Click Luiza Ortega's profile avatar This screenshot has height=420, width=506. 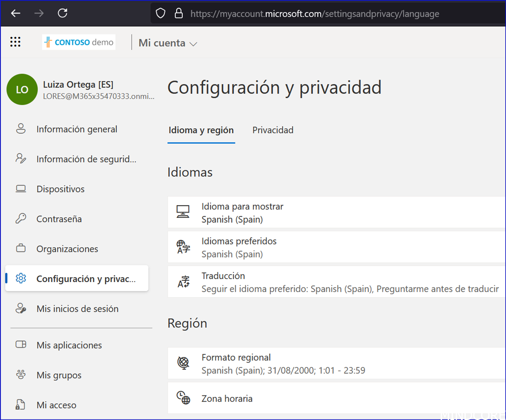(22, 89)
